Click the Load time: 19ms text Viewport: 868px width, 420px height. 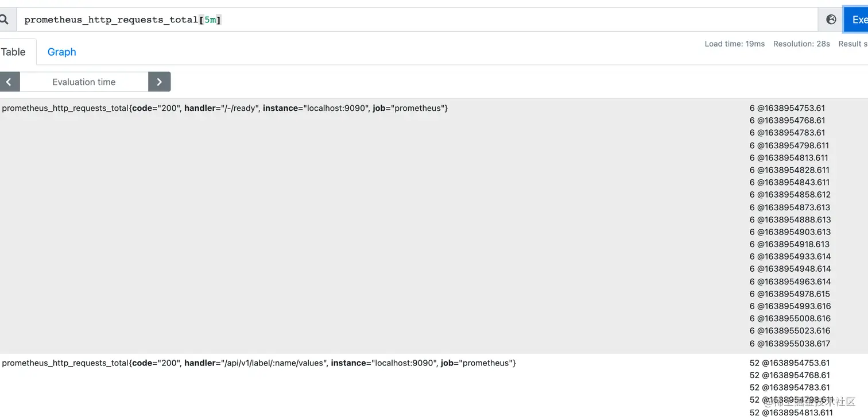pyautogui.click(x=734, y=44)
